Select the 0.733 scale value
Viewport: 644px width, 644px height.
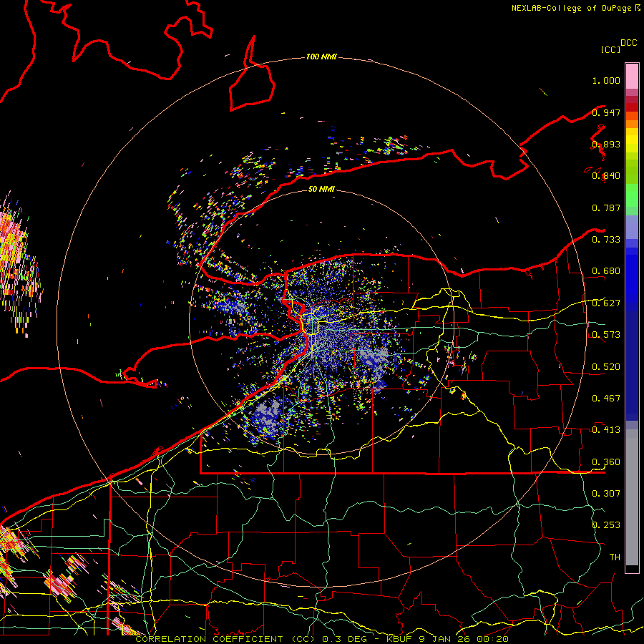point(606,240)
